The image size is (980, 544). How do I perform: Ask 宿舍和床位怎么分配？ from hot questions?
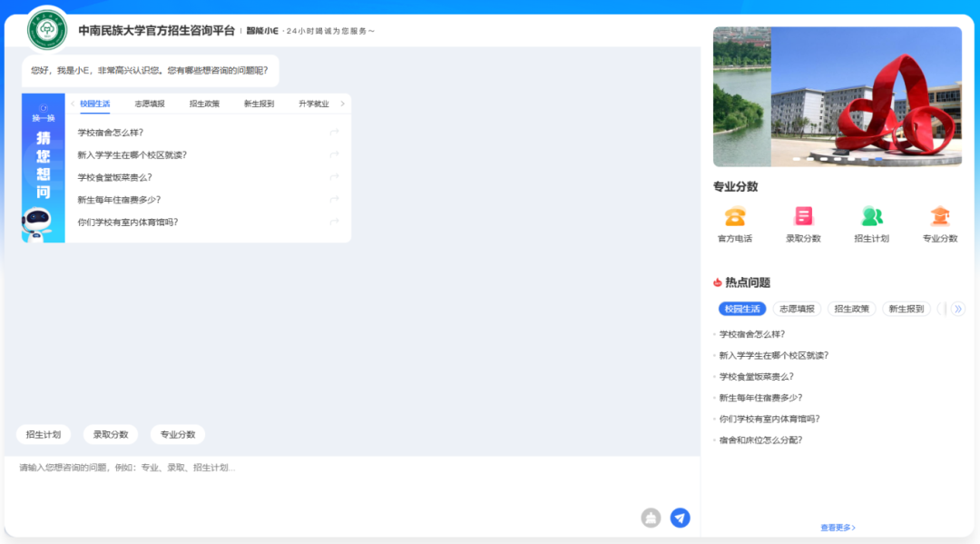pyautogui.click(x=760, y=440)
